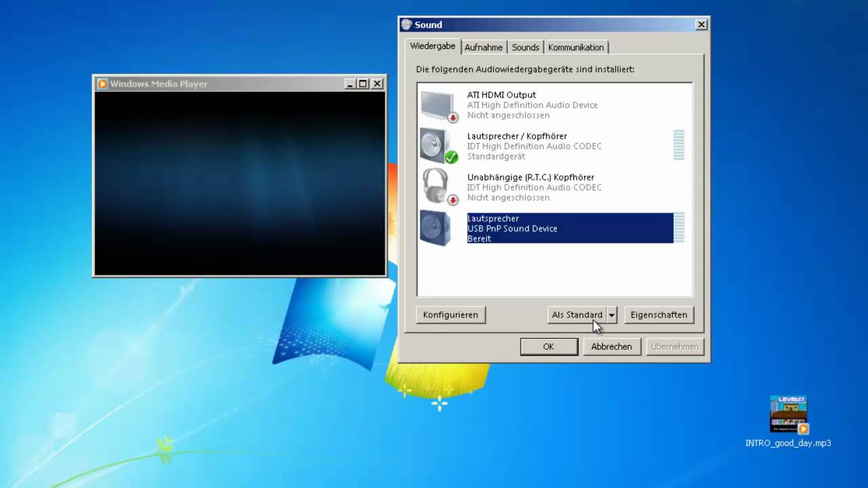
Task: Open the INTRO_good_day.mp3 desktop file icon
Action: (788, 415)
